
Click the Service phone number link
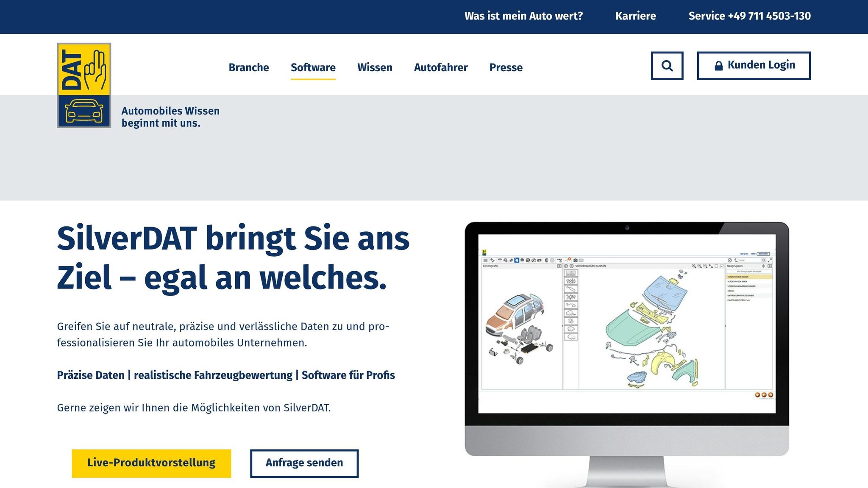[x=749, y=16]
